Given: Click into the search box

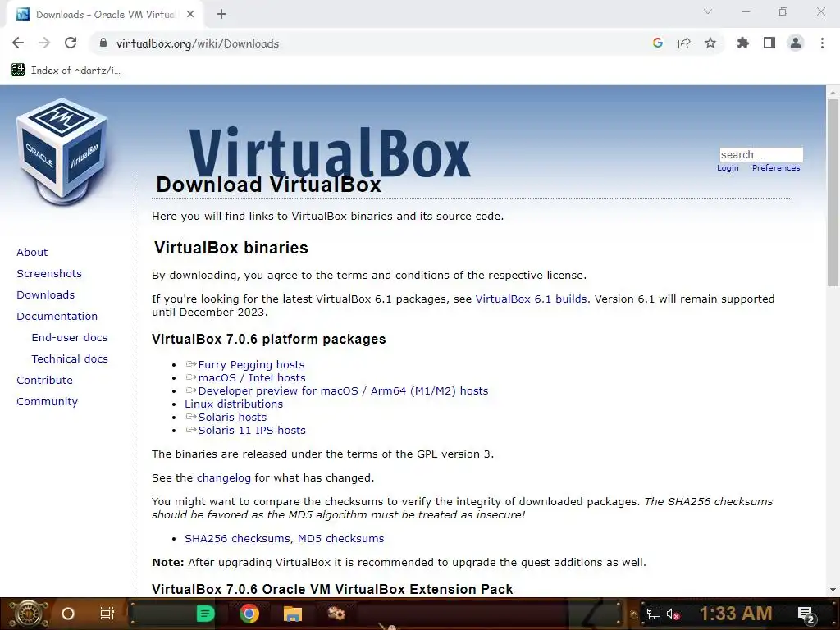Looking at the screenshot, I should 761,155.
